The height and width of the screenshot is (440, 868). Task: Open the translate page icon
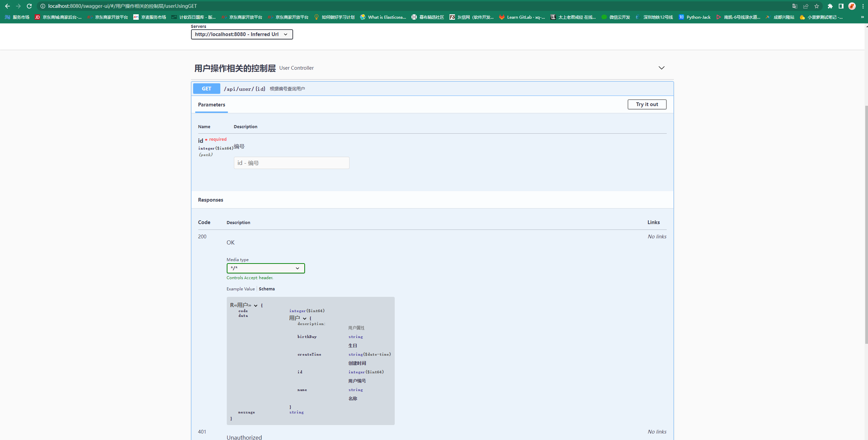coord(795,6)
